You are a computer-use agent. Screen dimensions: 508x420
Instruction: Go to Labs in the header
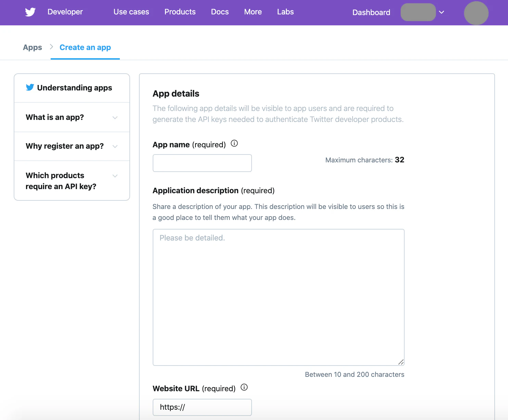click(x=285, y=12)
